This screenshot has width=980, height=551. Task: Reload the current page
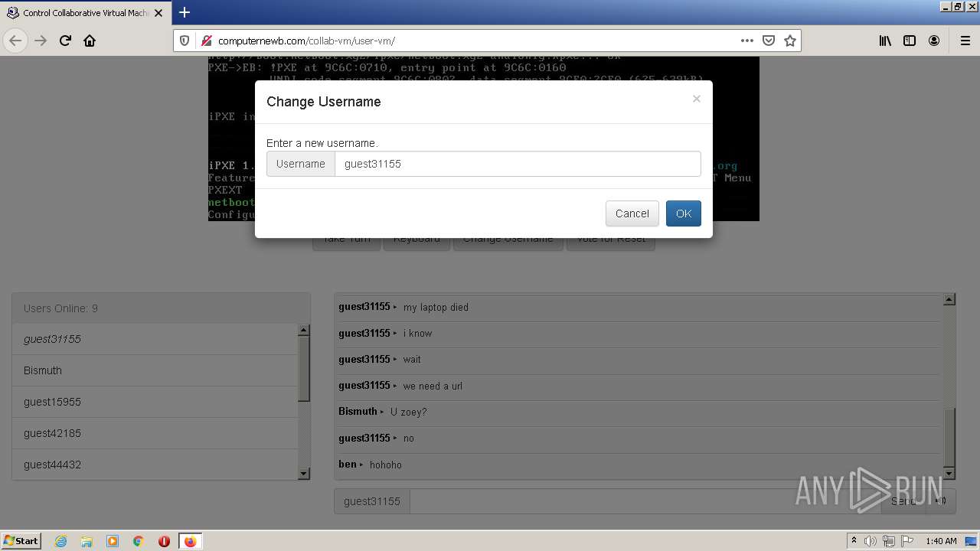point(65,41)
